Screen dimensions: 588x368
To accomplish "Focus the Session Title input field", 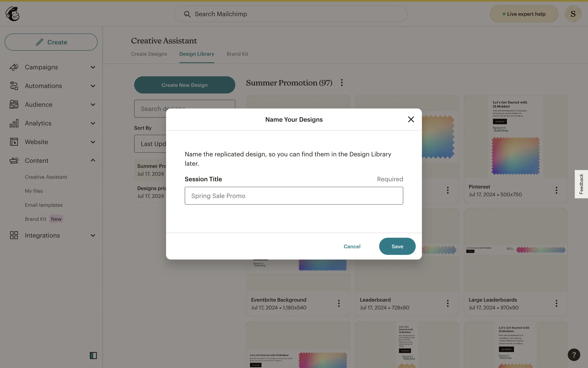I will (x=293, y=196).
